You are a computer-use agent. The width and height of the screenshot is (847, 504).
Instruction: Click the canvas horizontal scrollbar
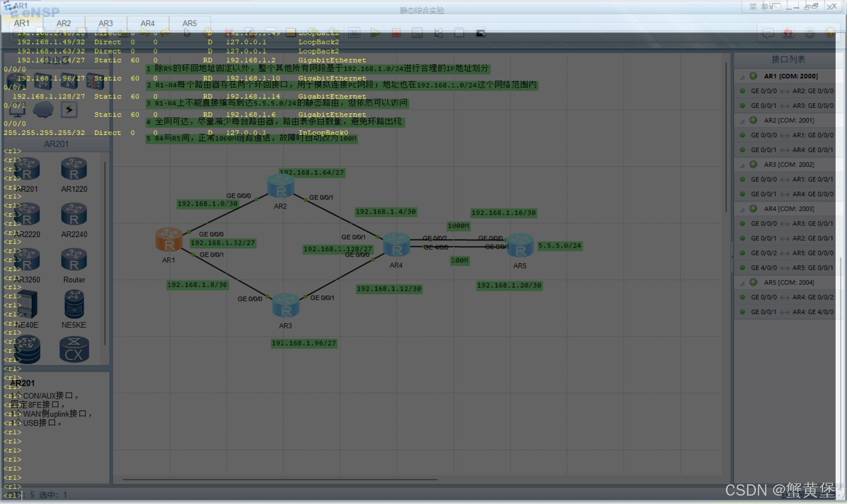[280, 479]
